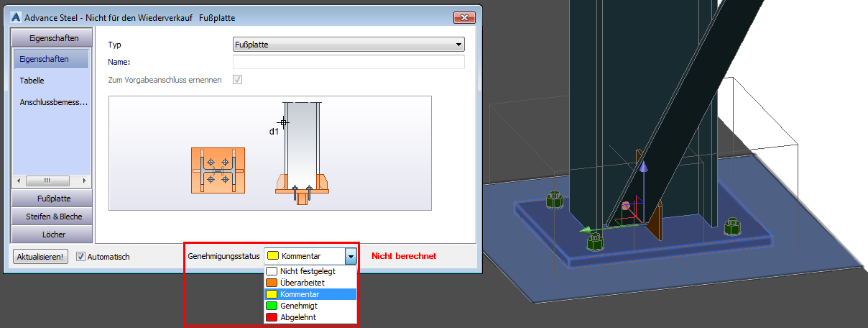Choose Überarbeitet approval status
The height and width of the screenshot is (328, 868).
(310, 283)
